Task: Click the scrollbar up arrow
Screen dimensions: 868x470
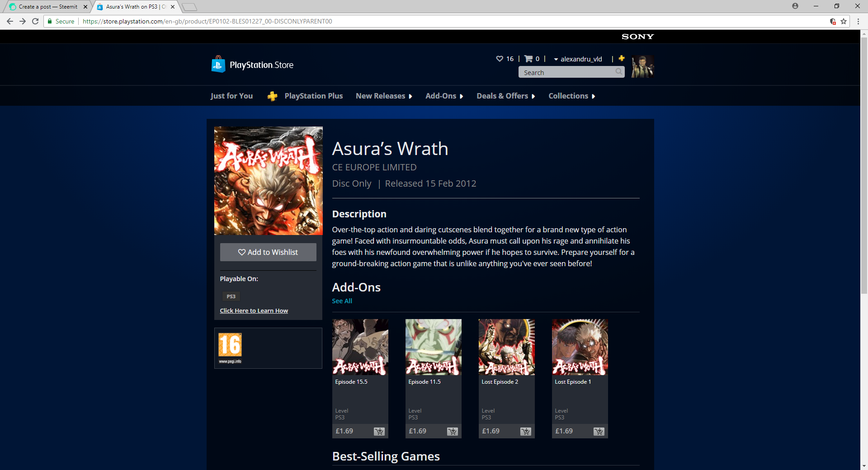Action: coord(864,33)
